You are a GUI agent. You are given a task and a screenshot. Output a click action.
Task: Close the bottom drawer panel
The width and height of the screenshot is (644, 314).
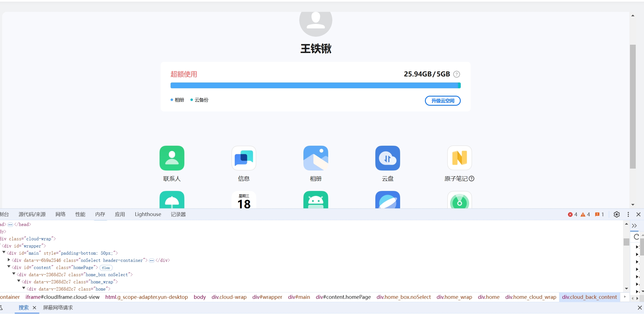tap(640, 308)
